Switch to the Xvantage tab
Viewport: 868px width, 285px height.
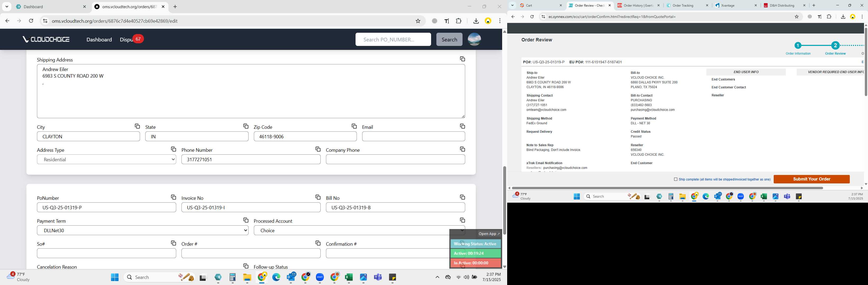tap(736, 5)
